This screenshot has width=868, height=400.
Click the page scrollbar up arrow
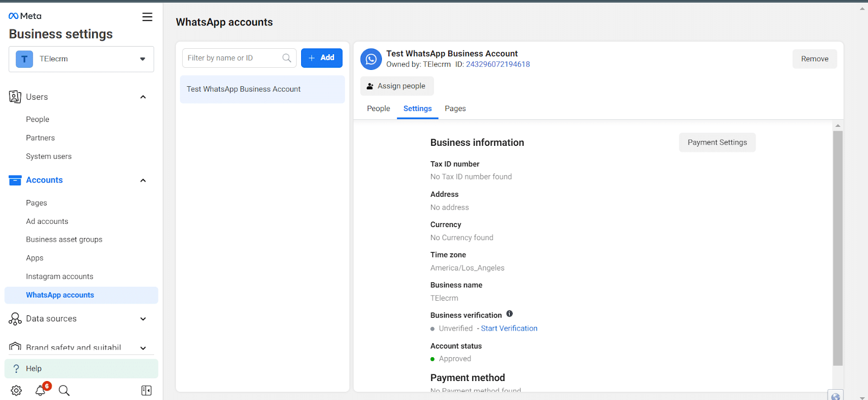coord(862,9)
